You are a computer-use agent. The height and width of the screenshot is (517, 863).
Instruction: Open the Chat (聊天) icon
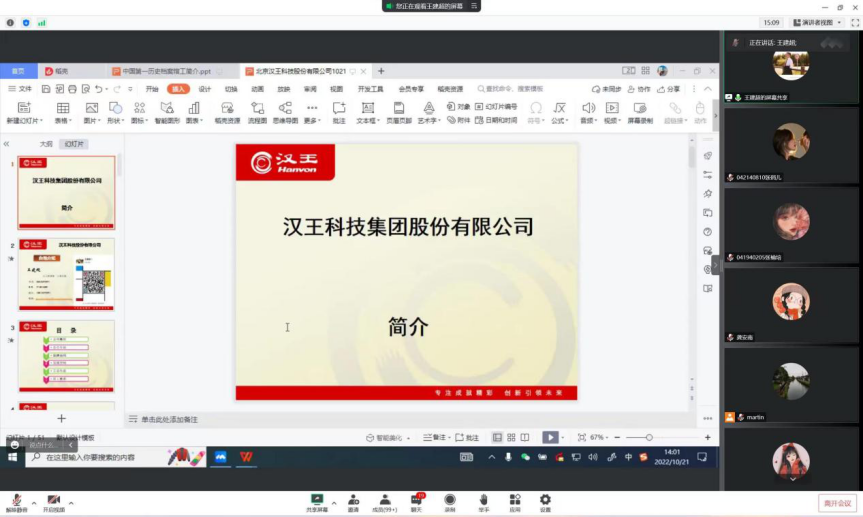point(417,499)
